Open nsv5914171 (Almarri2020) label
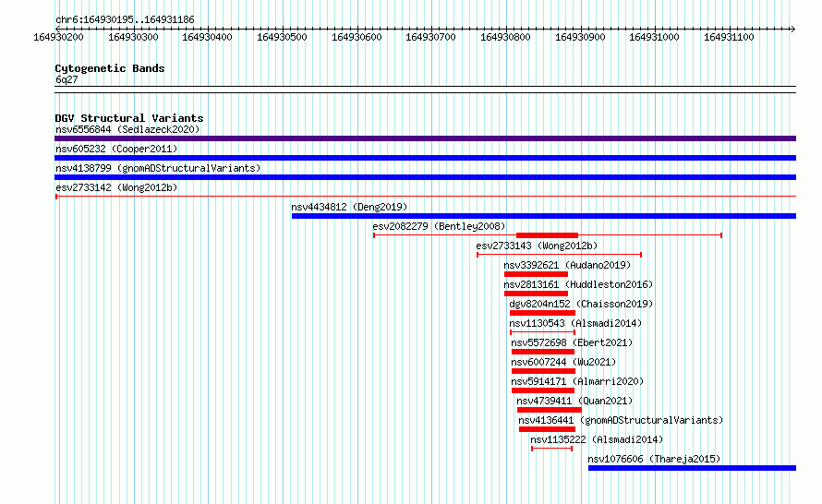Image resolution: width=822 pixels, height=504 pixels. (x=577, y=381)
